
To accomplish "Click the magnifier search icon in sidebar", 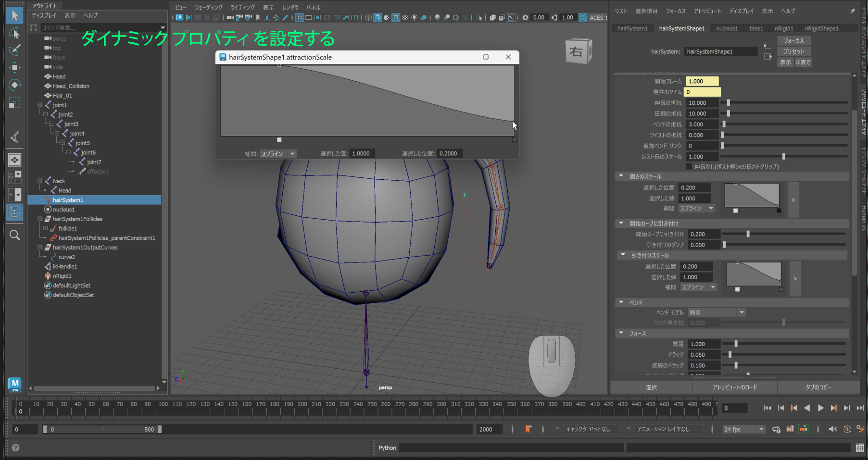I will tap(14, 235).
